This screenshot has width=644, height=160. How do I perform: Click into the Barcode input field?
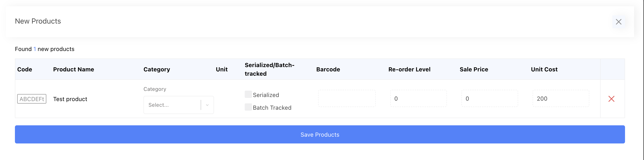[346, 99]
